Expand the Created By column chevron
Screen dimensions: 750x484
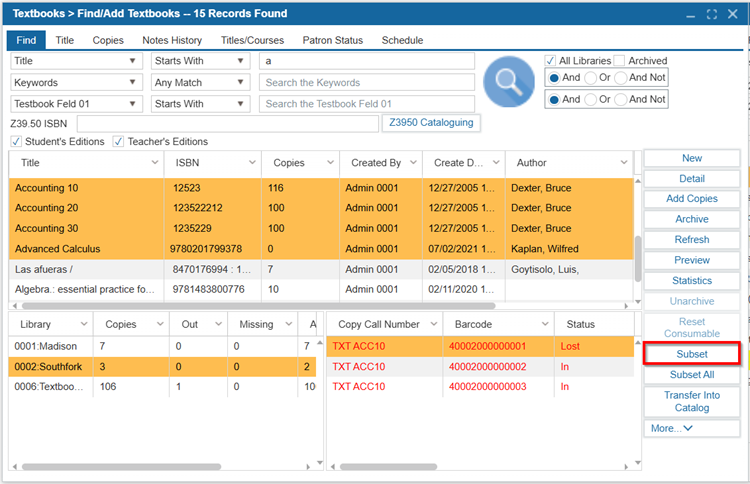point(413,163)
